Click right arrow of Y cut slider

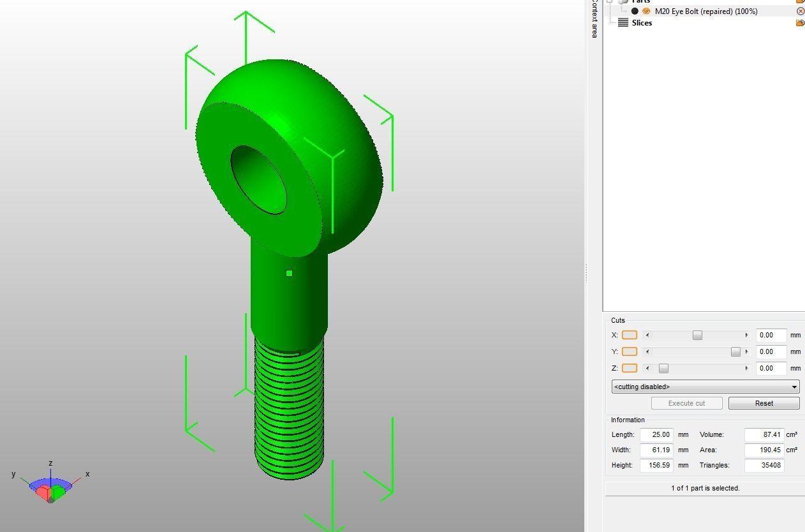(x=746, y=351)
